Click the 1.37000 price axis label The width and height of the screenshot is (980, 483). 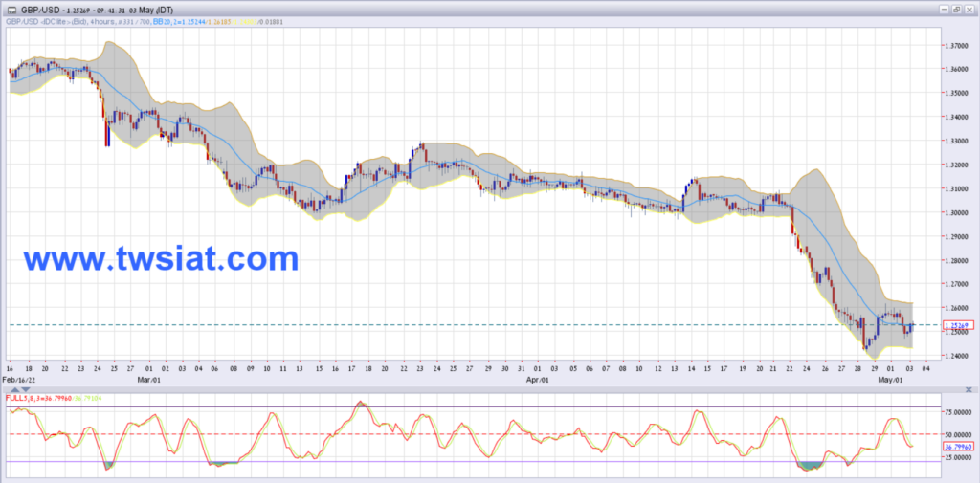click(x=955, y=46)
